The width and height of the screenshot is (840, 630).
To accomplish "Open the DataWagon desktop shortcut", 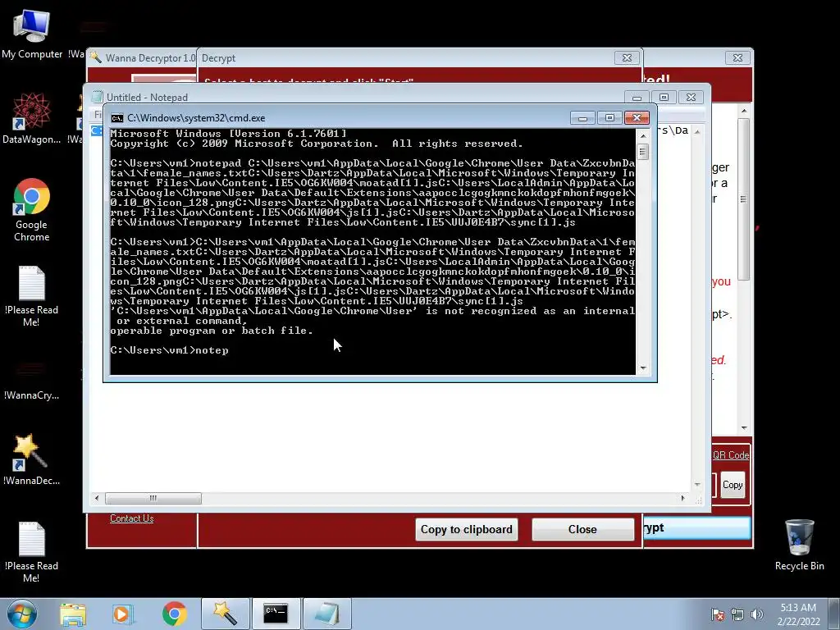I will click(32, 118).
